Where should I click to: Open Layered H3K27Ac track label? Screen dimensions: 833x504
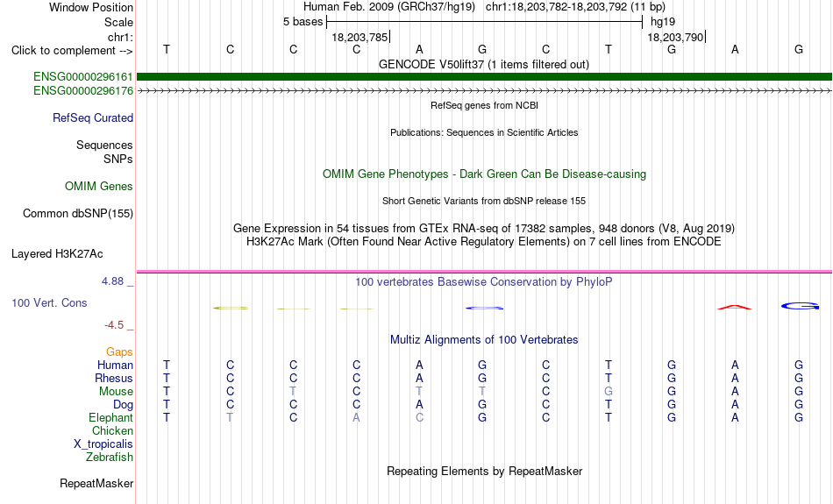(57, 254)
